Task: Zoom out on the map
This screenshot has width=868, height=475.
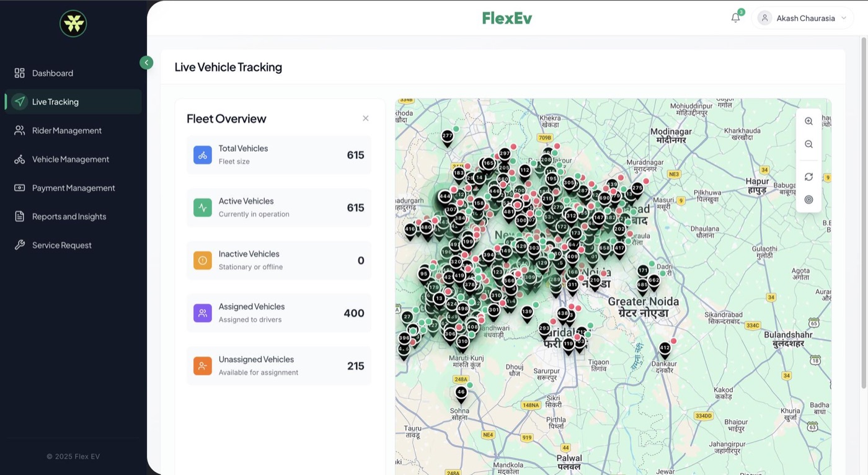Action: (808, 144)
